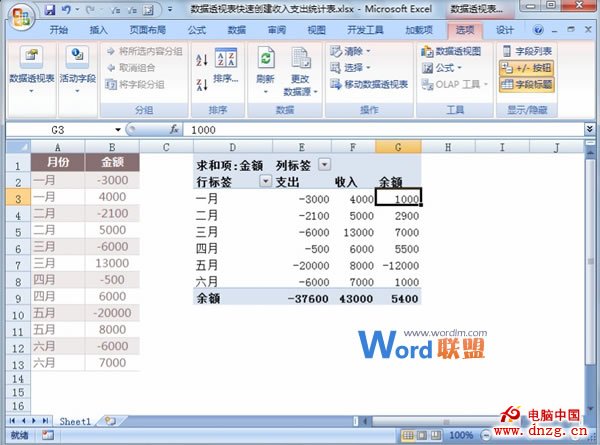Open the Data tab
The height and width of the screenshot is (445, 600).
pos(236,30)
